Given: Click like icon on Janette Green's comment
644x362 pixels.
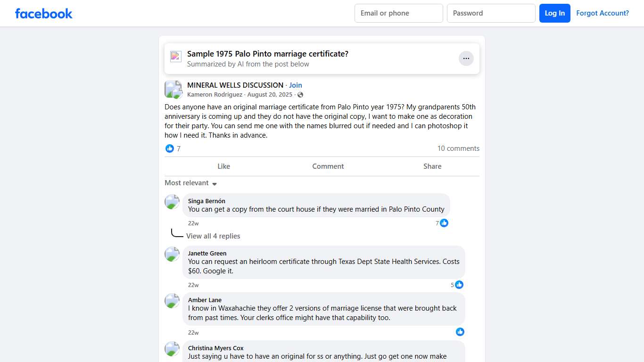Looking at the screenshot, I should [x=459, y=285].
